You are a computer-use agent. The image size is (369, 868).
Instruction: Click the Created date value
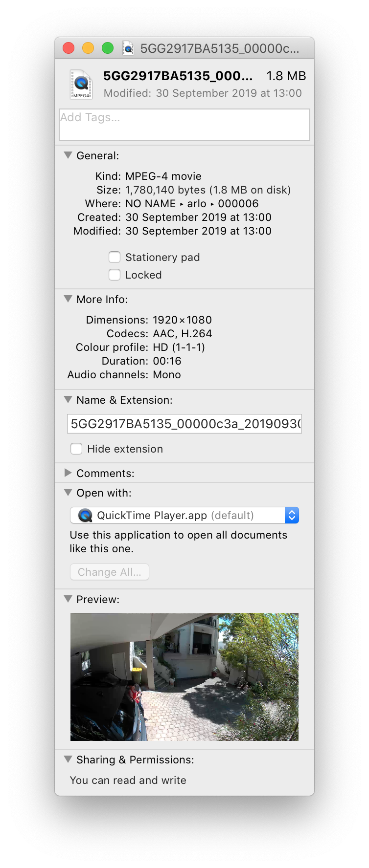[x=198, y=217]
